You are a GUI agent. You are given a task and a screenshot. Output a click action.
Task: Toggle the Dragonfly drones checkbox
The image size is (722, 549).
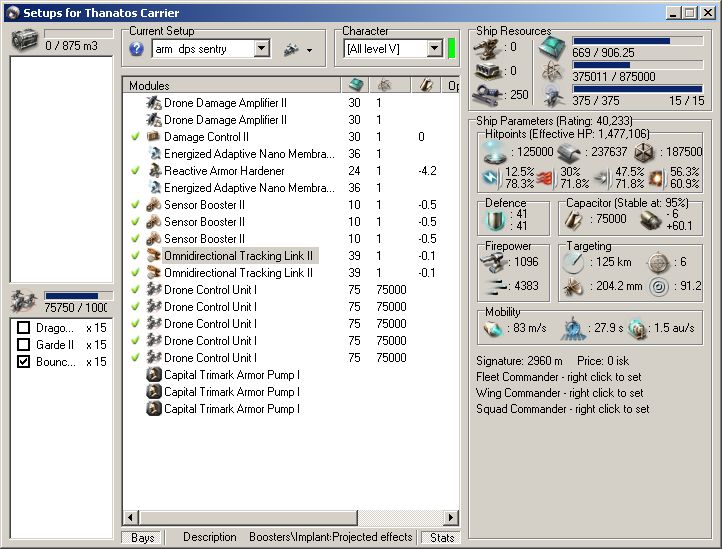23,327
